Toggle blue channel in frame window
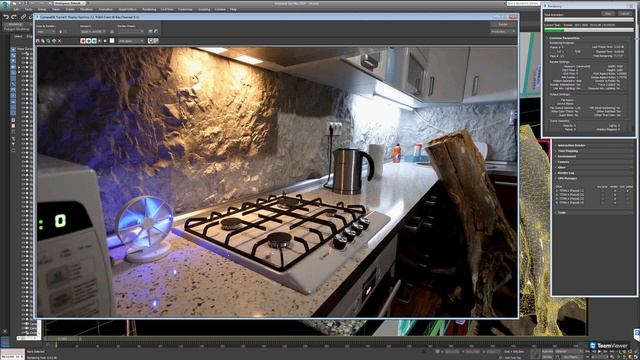 tap(94, 41)
